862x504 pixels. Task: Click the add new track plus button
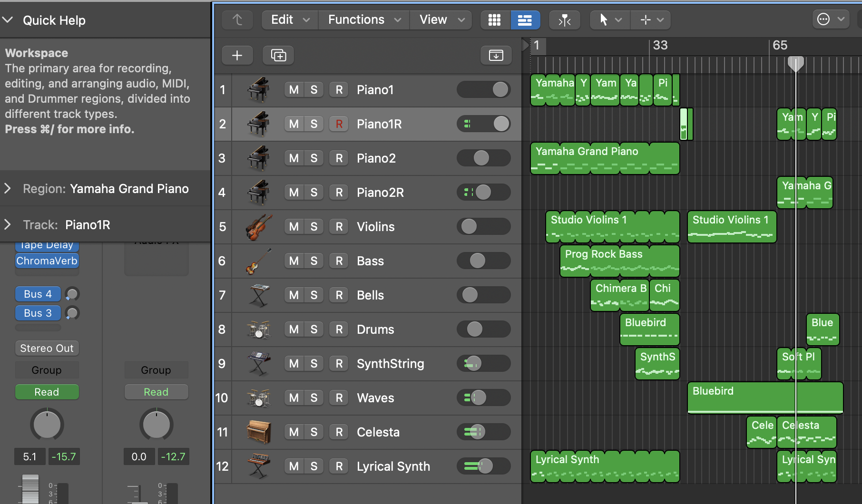point(237,55)
